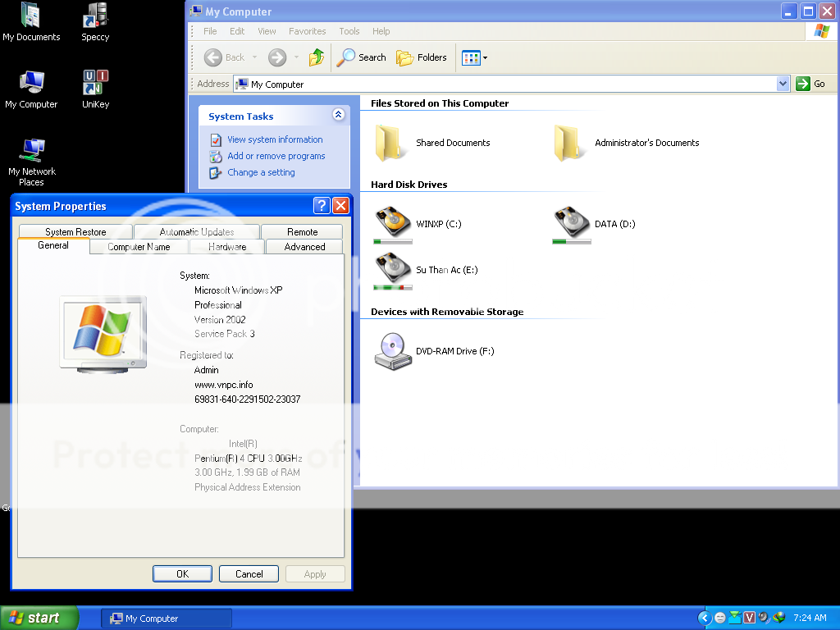Open Internet Download Manager tray icon
The image size is (840, 630).
pos(779,618)
